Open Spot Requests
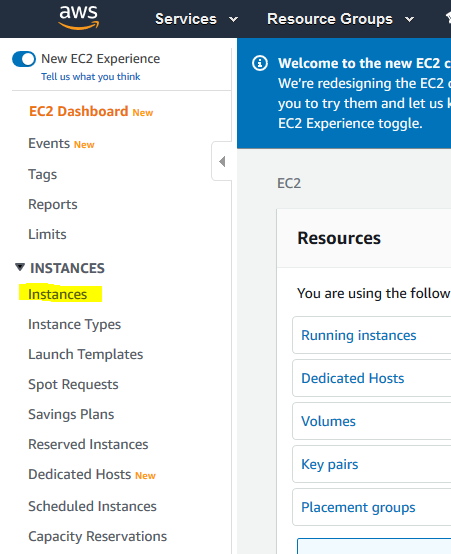This screenshot has height=554, width=451. point(73,384)
